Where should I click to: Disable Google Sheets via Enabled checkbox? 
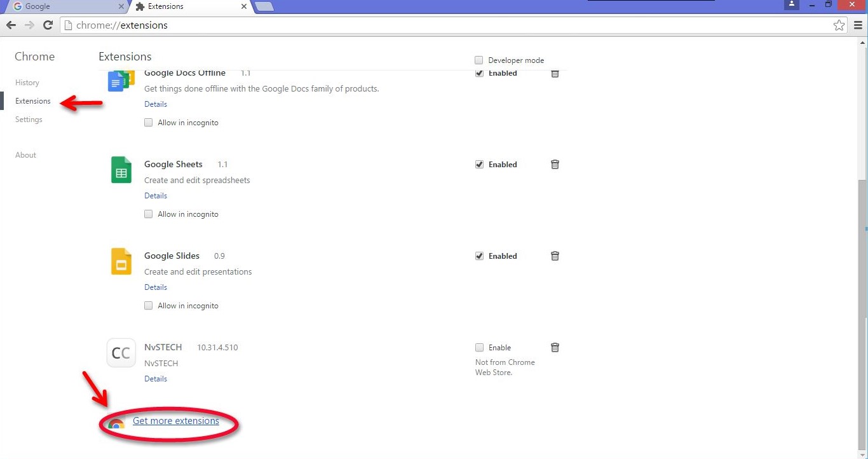(479, 165)
